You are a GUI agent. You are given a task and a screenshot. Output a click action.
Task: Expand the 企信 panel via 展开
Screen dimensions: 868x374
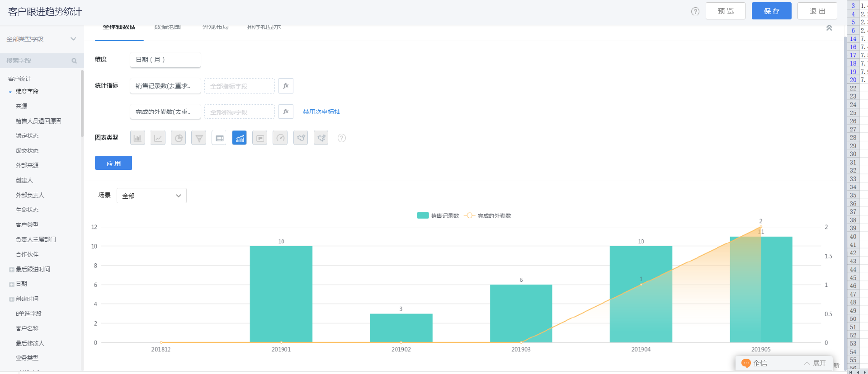(x=815, y=363)
